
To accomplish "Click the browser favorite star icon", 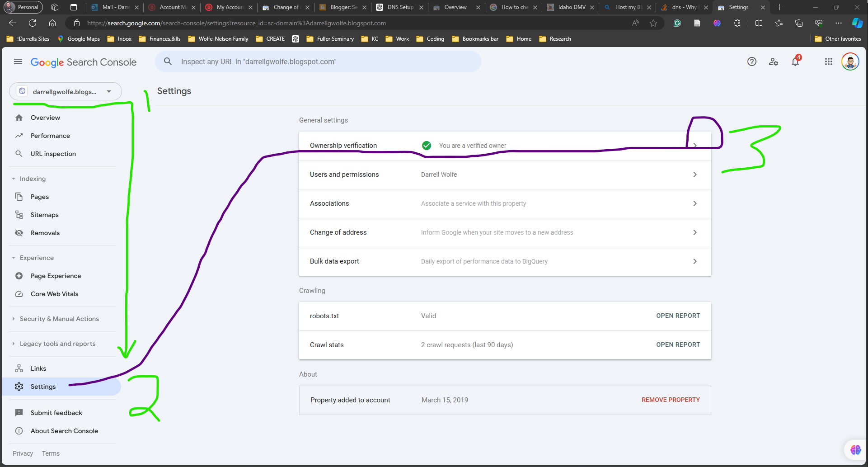I will [x=653, y=23].
